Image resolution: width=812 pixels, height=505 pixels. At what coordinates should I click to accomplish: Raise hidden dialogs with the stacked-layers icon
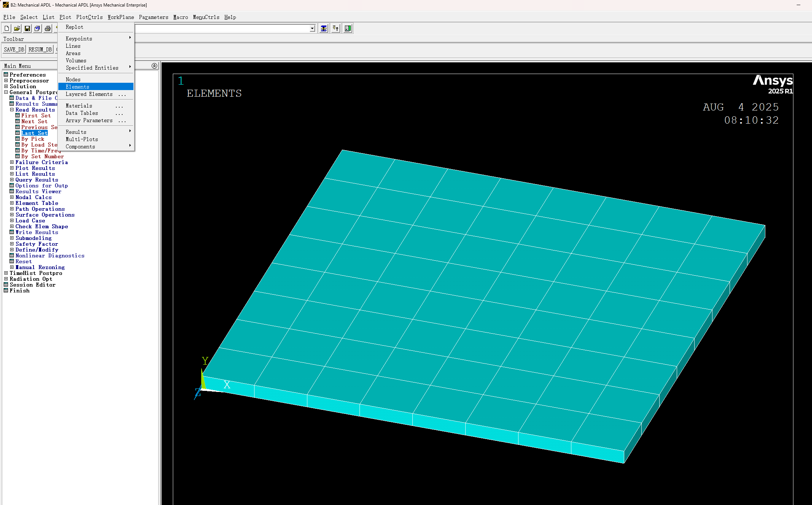point(323,28)
